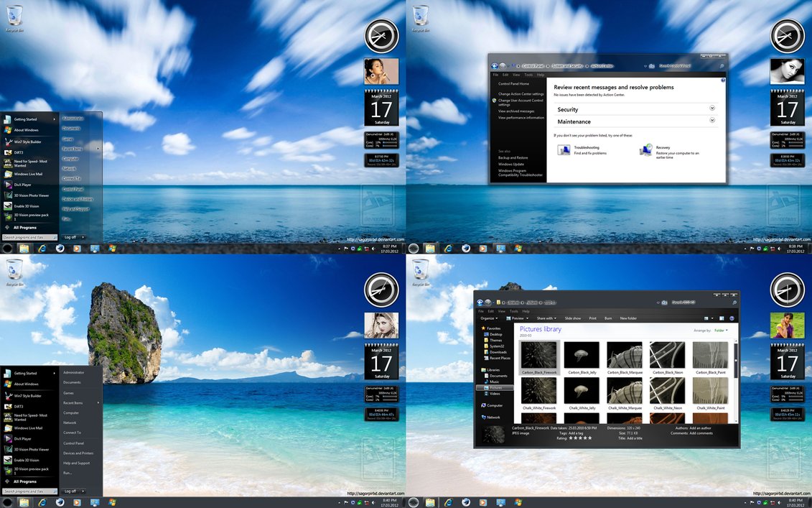The image size is (812, 508).
Task: Open the Windows Update link
Action: [511, 164]
